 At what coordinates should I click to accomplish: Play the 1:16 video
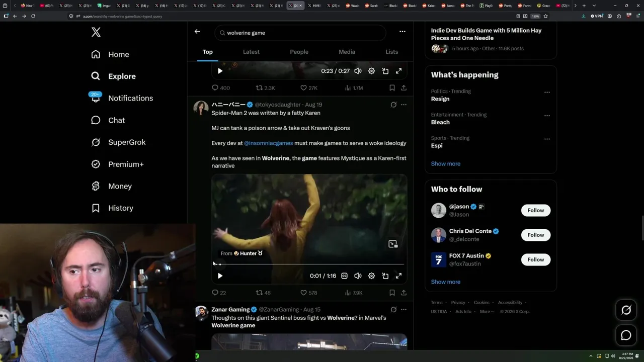pyautogui.click(x=220, y=276)
